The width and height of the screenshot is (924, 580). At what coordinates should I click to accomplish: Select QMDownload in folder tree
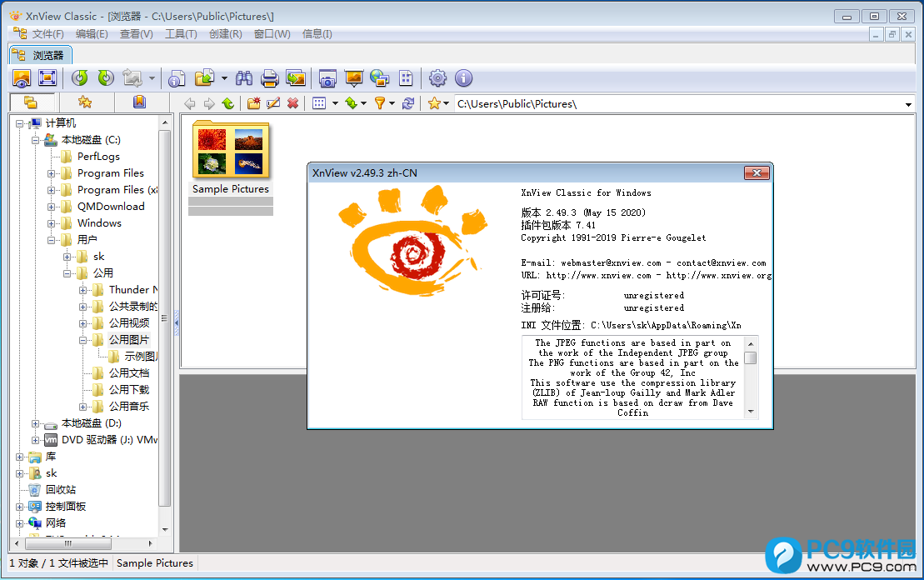click(111, 207)
